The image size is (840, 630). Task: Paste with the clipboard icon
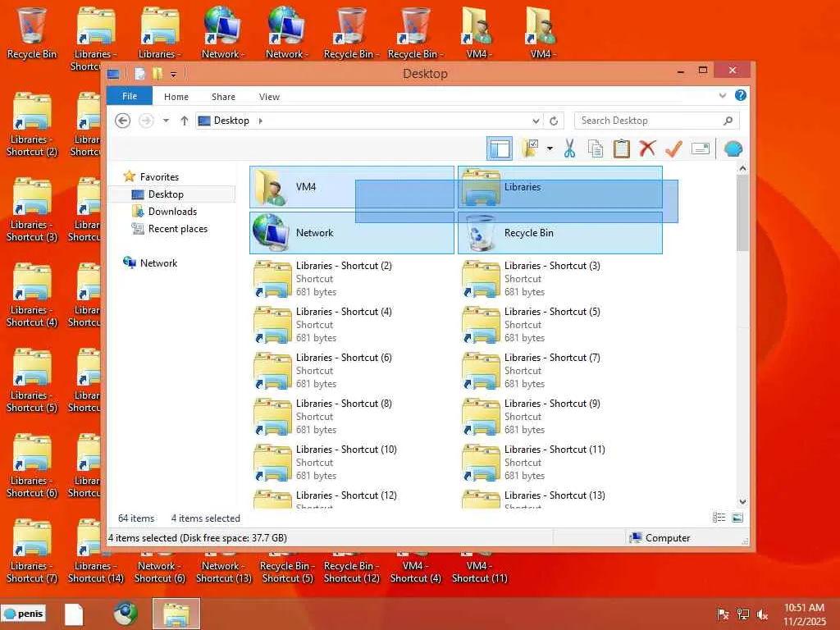[x=622, y=148]
